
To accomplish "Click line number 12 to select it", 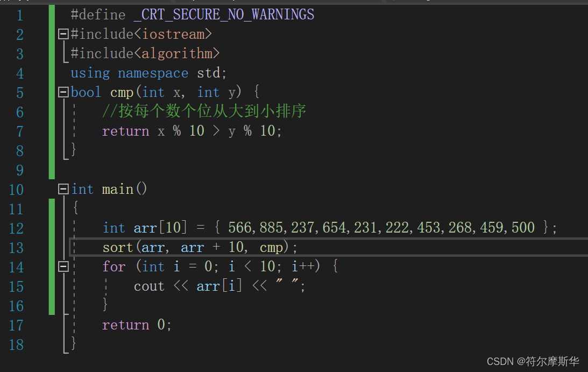I will point(16,227).
